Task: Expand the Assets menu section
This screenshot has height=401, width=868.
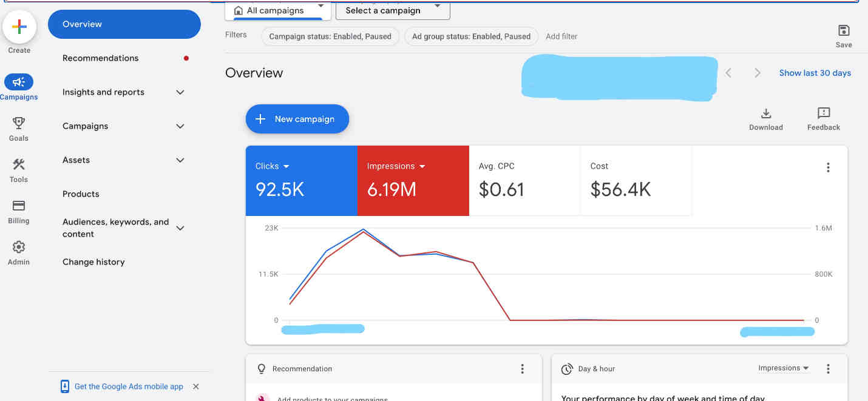Action: 180,160
